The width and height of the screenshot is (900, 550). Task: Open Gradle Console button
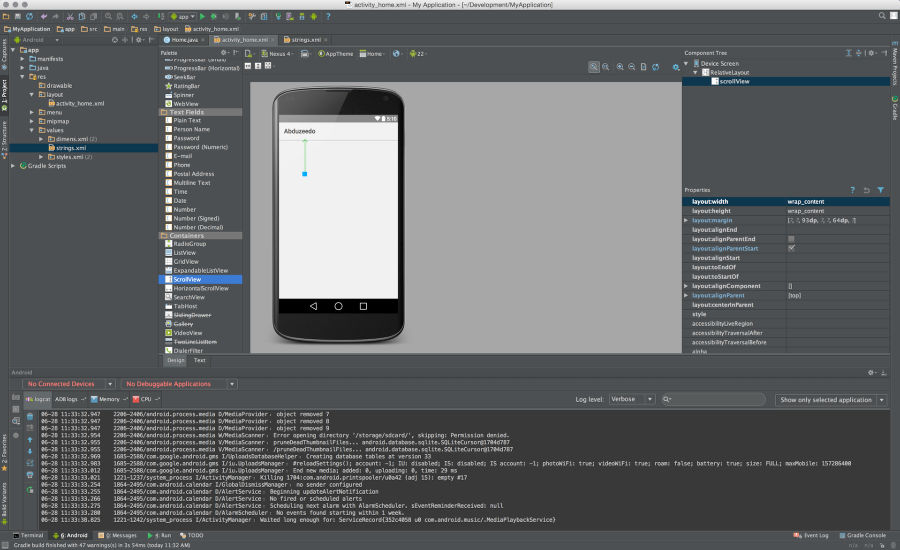[863, 536]
